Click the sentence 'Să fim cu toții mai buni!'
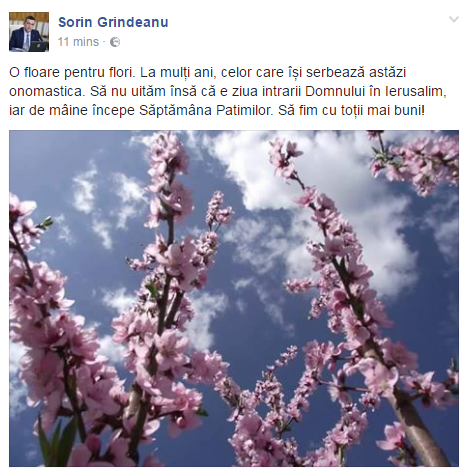The image size is (467, 475). tap(352, 110)
